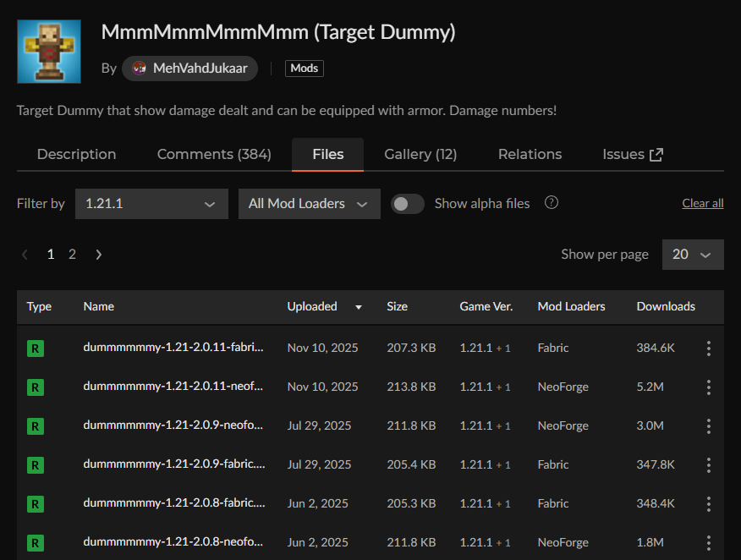Click the help icon beside Show alpha files
The height and width of the screenshot is (560, 741).
[x=552, y=203]
